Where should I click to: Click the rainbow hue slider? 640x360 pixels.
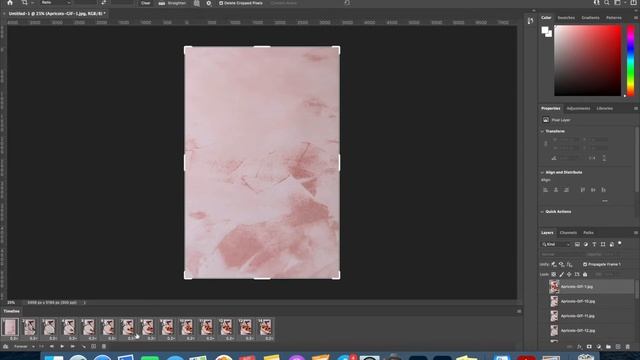[631, 60]
